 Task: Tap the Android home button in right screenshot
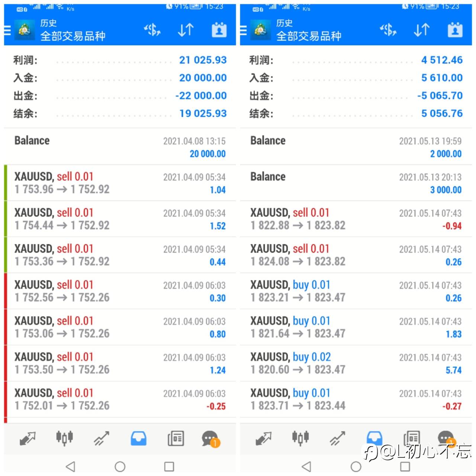(356, 466)
